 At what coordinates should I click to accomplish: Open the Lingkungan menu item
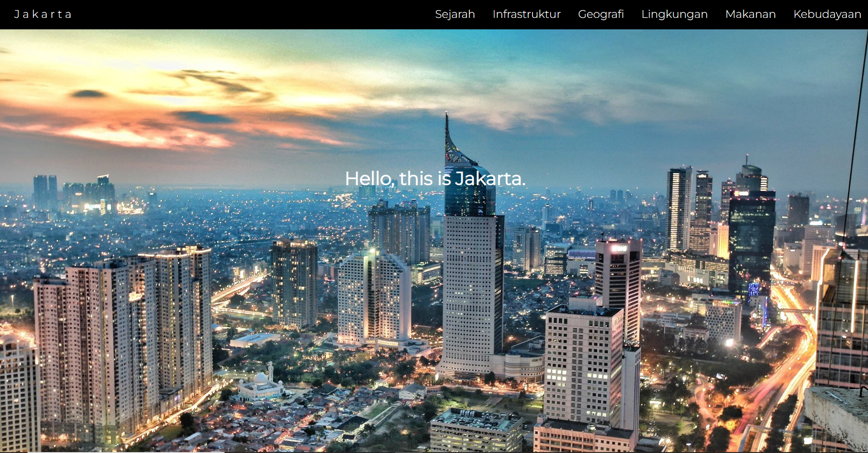(674, 14)
